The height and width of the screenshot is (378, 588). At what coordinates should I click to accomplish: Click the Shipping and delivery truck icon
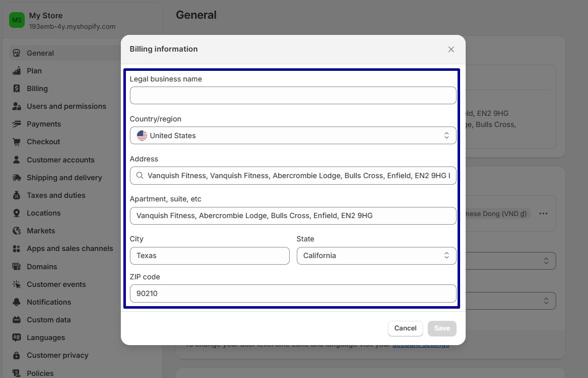click(x=17, y=178)
